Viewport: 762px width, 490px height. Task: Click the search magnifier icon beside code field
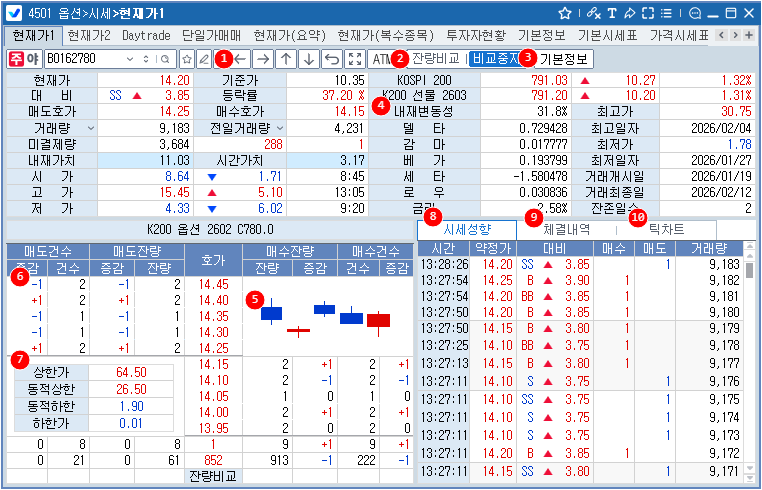pyautogui.click(x=166, y=59)
